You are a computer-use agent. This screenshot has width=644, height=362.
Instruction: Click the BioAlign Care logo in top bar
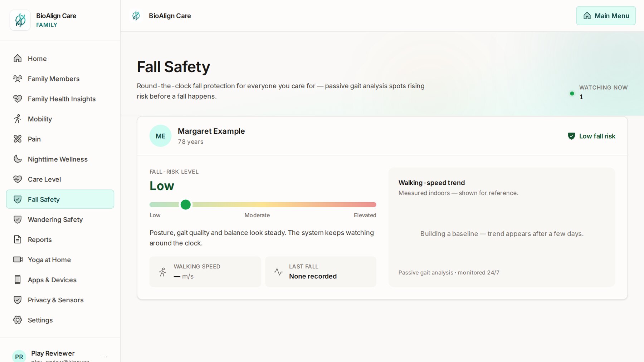tap(136, 16)
